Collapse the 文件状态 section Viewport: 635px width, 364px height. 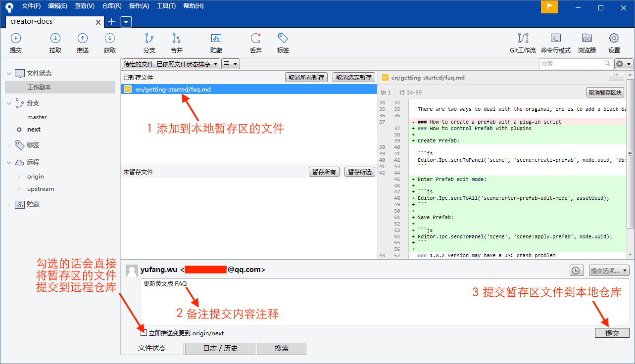8,74
